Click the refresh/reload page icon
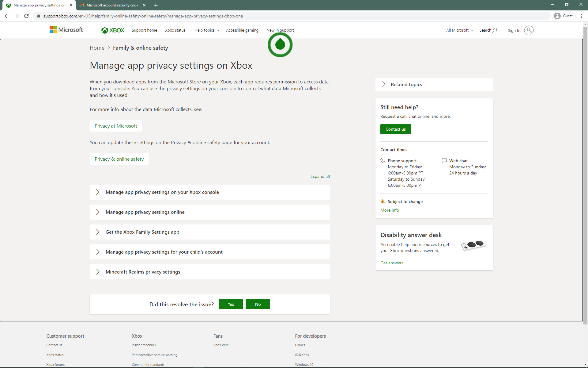 pyautogui.click(x=26, y=16)
